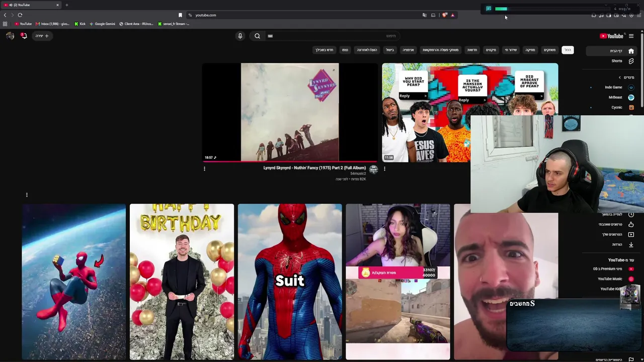Select the 'שידור חי' filter chip
Image resolution: width=644 pixels, height=362 pixels.
coord(511,50)
